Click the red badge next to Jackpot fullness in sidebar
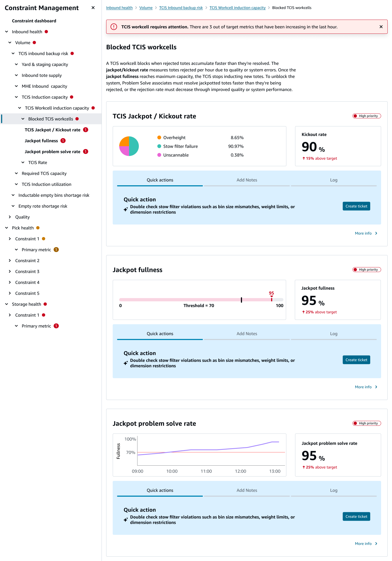Image resolution: width=392 pixels, height=561 pixels. 63,141
